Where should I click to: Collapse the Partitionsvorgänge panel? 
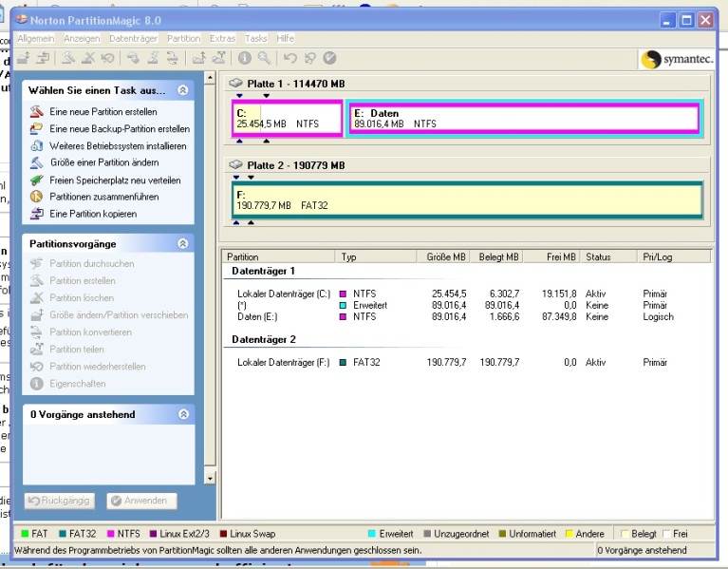tap(183, 243)
